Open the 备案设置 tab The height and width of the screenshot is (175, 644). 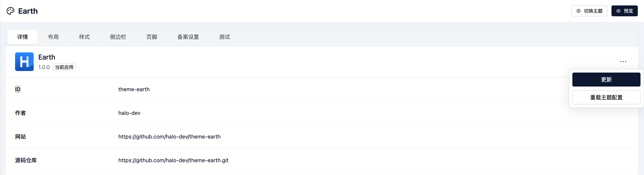point(188,37)
